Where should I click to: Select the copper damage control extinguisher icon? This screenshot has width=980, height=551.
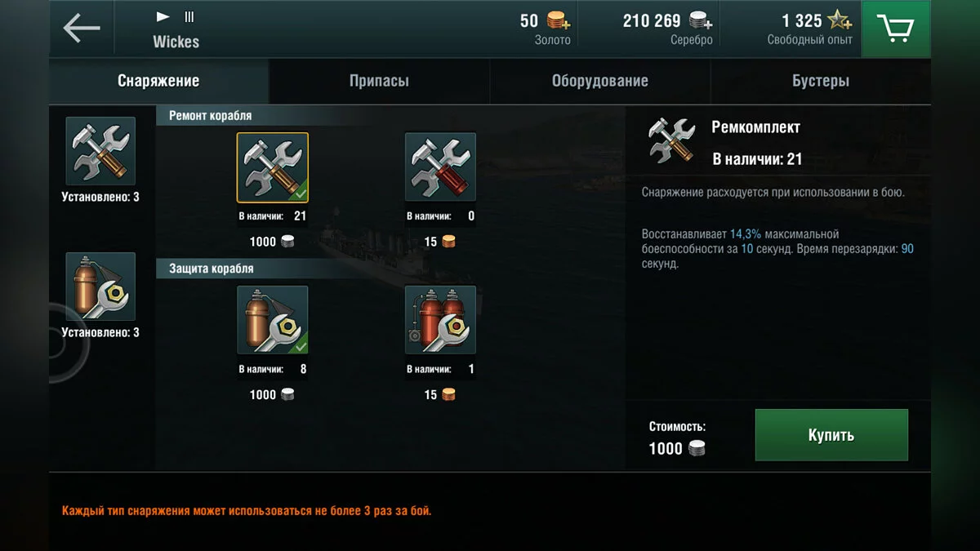[273, 320]
